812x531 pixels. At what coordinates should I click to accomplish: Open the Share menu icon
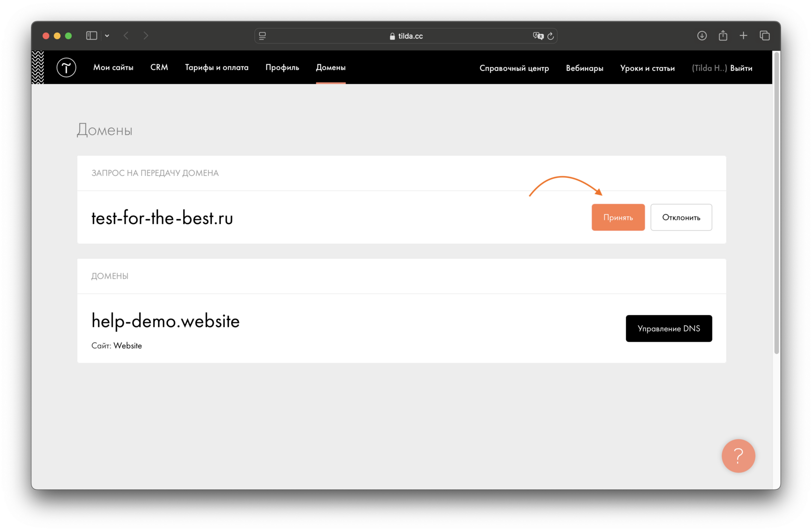[x=723, y=35]
